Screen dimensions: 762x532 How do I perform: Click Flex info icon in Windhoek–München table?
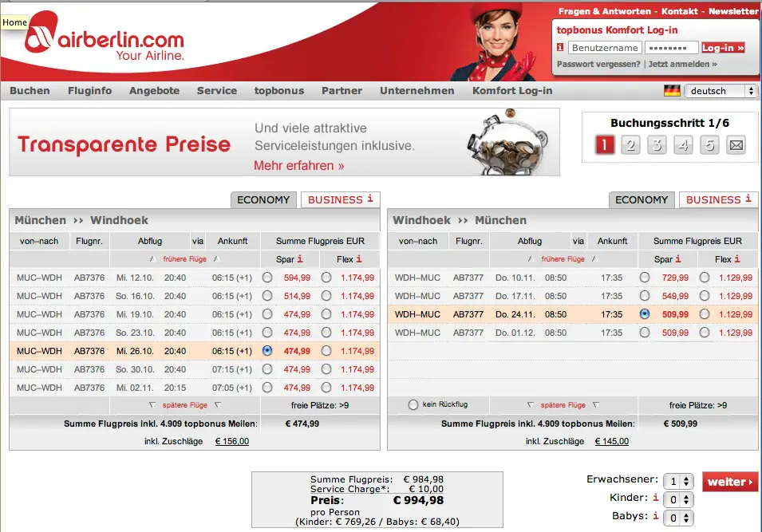[737, 259]
